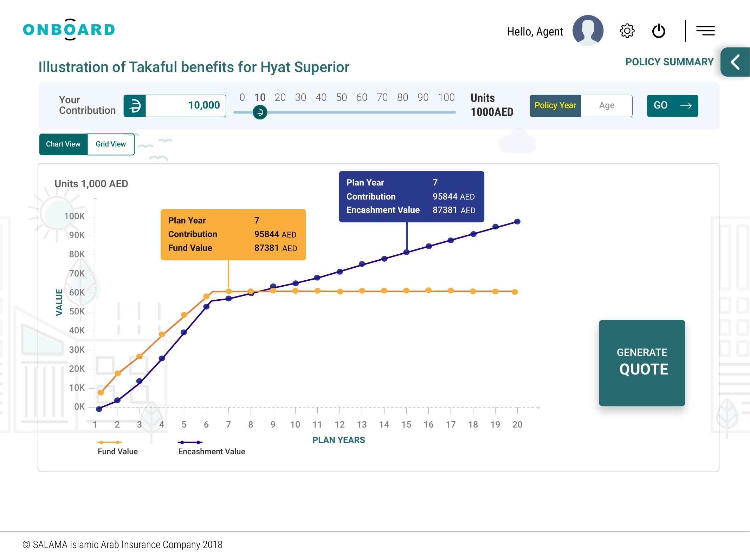Click the ONBOARD logo
Screen dimensions: 750x560
tap(69, 30)
